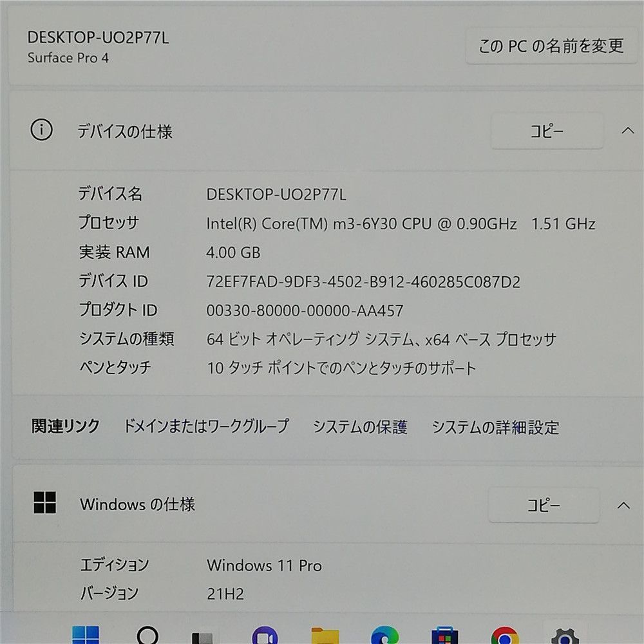Select the Surface Pro 4 model text
This screenshot has width=644, height=644.
(x=68, y=58)
